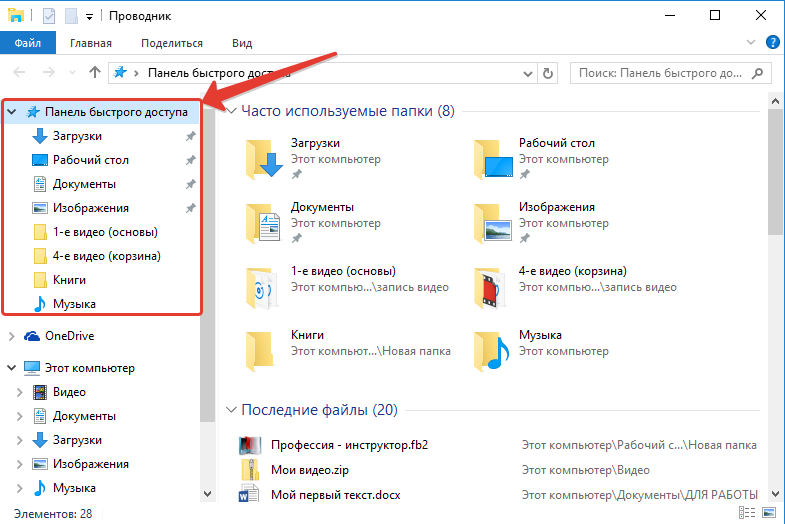This screenshot has height=524, width=785.
Task: Open the Customize Quick Access Toolbar arrow
Action: (89, 17)
